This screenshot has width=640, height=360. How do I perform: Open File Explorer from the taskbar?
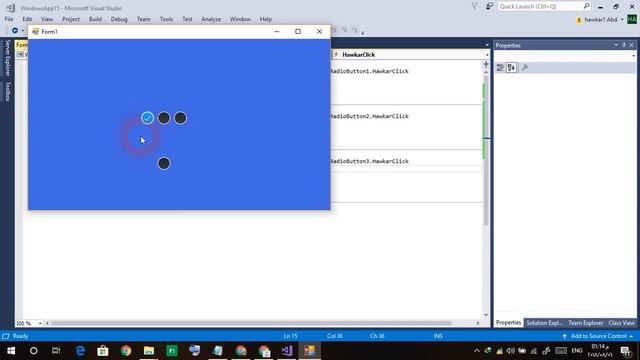click(149, 351)
